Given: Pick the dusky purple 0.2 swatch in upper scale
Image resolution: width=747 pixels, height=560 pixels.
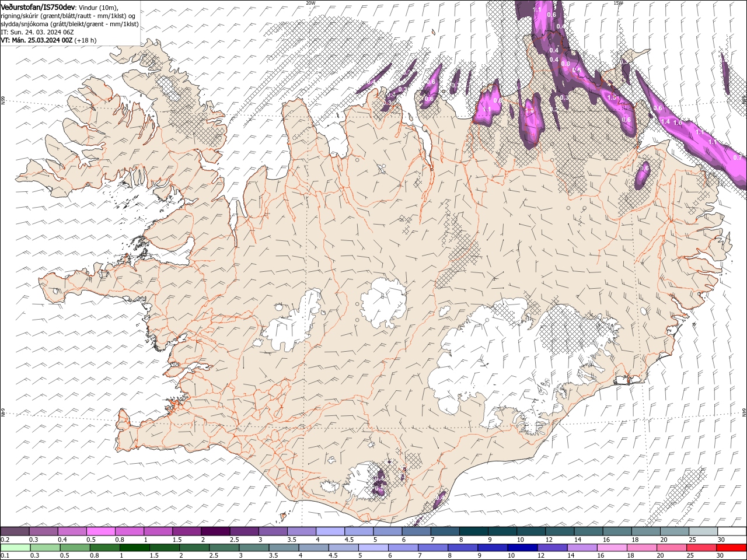Looking at the screenshot, I should pyautogui.click(x=15, y=531).
